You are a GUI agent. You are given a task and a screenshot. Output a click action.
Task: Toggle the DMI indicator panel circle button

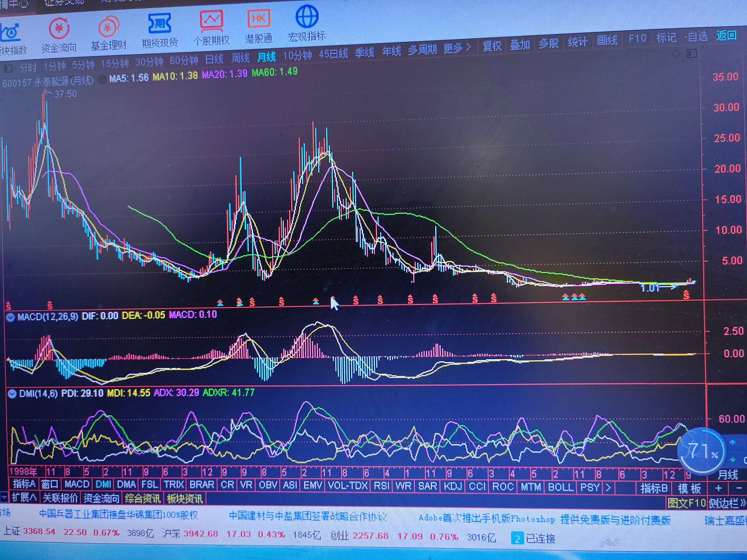click(x=12, y=394)
